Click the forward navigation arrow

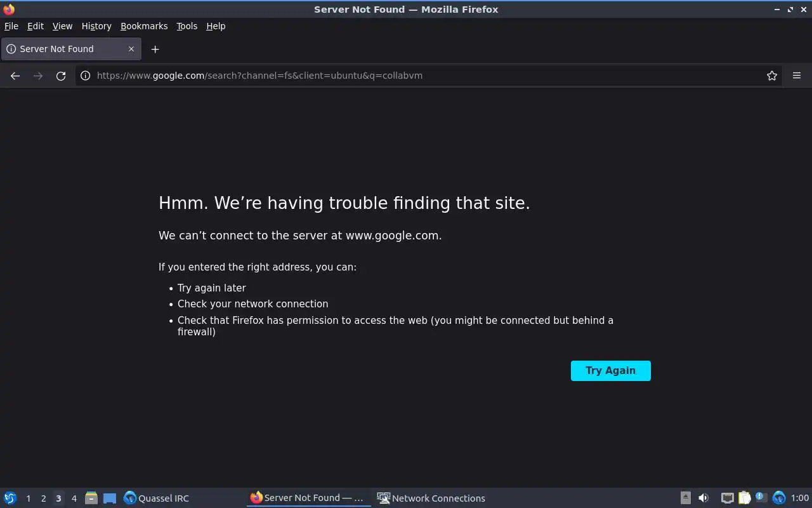(x=38, y=76)
